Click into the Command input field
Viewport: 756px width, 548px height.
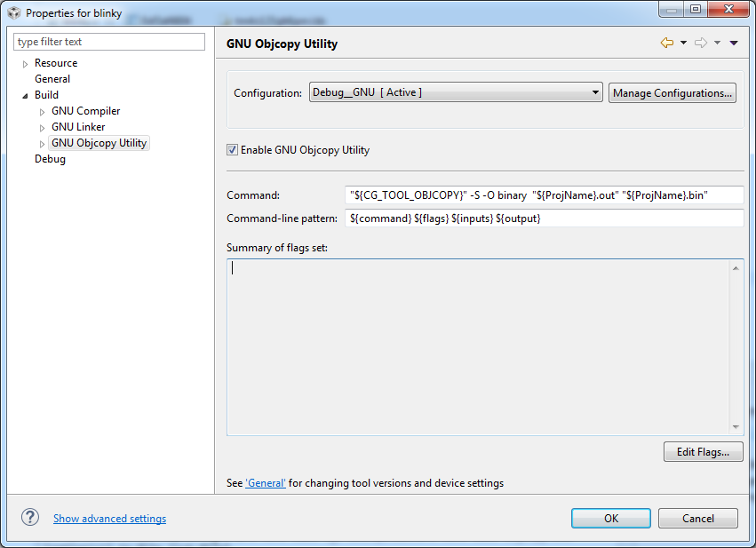[545, 195]
